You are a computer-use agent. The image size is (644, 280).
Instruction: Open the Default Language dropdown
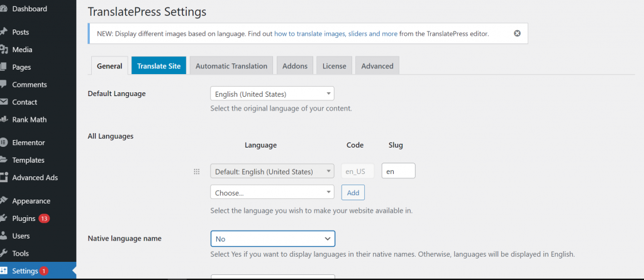coord(272,94)
